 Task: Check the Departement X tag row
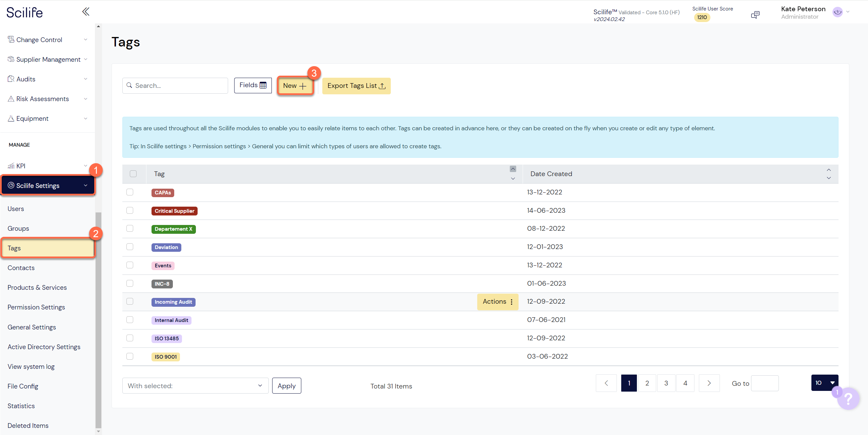[x=130, y=228]
